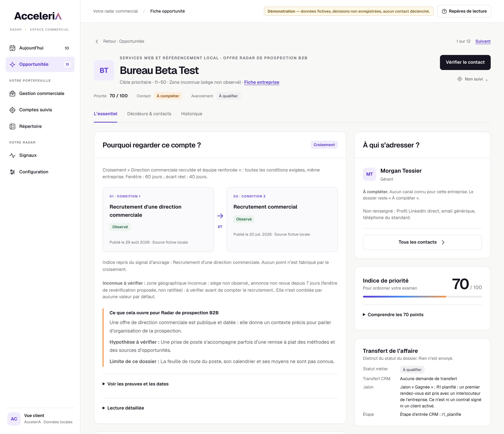Click the Signaux pulse icon
The width and height of the screenshot is (504, 434).
coord(12,155)
